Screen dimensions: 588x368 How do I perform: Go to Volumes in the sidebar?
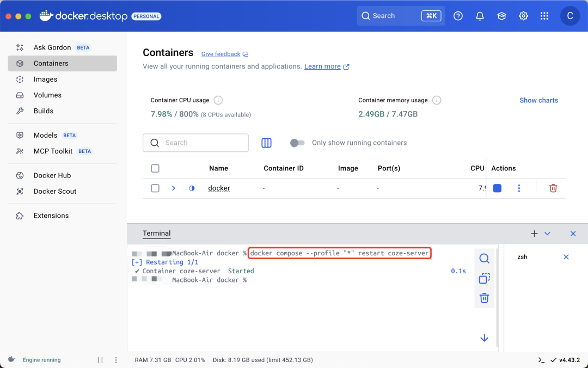[47, 95]
